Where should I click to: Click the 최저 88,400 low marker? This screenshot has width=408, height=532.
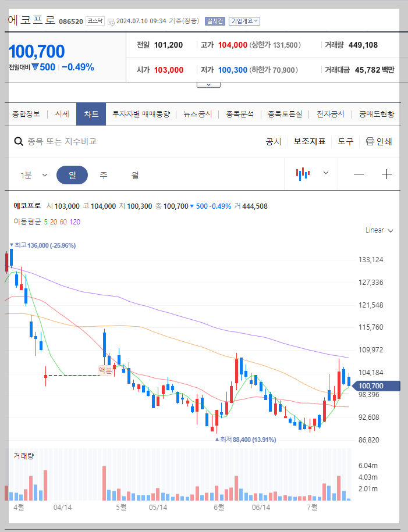point(246,440)
